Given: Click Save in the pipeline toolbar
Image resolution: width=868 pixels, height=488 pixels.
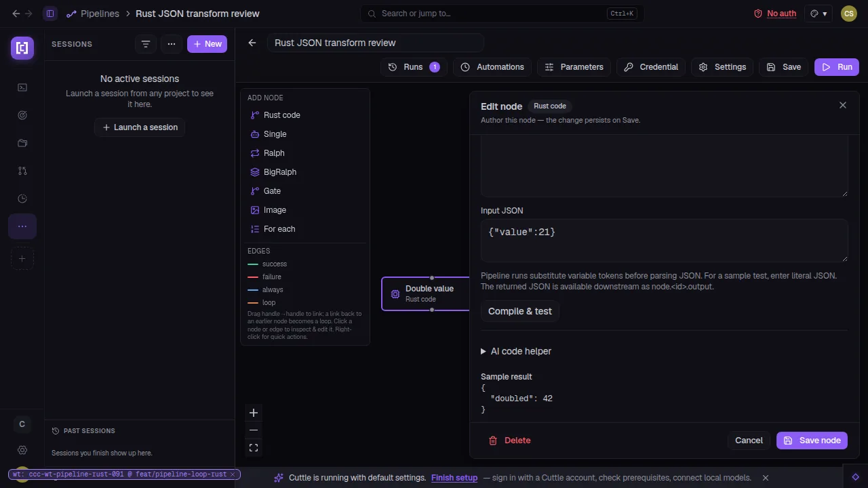Looking at the screenshot, I should click(784, 67).
